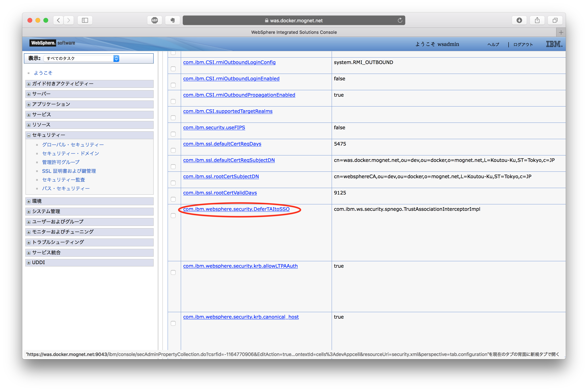
Task: Click the Share icon
Action: 537,20
